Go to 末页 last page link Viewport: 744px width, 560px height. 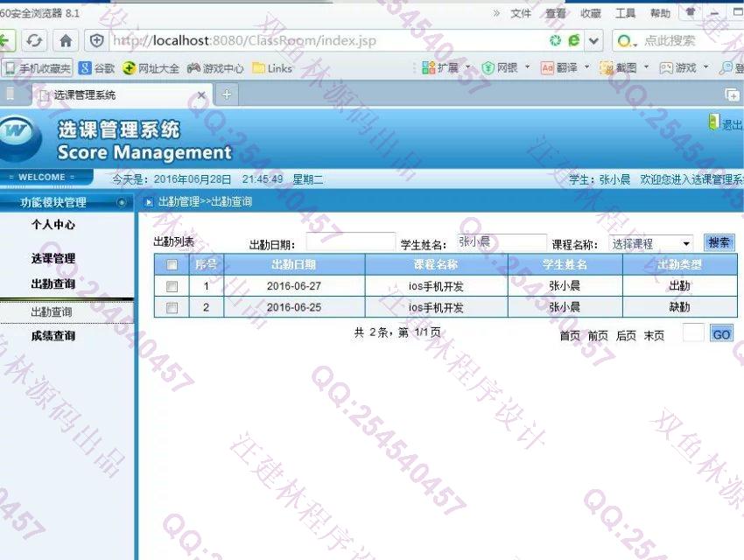point(654,336)
